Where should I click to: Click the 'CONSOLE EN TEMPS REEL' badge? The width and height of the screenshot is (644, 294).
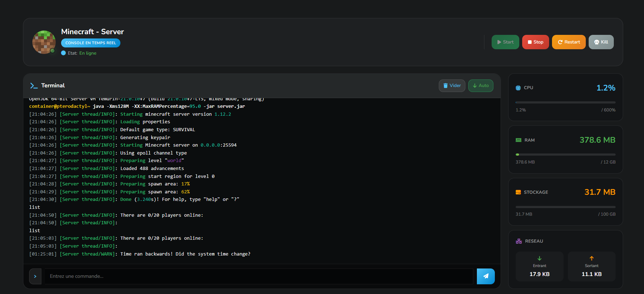coord(91,43)
